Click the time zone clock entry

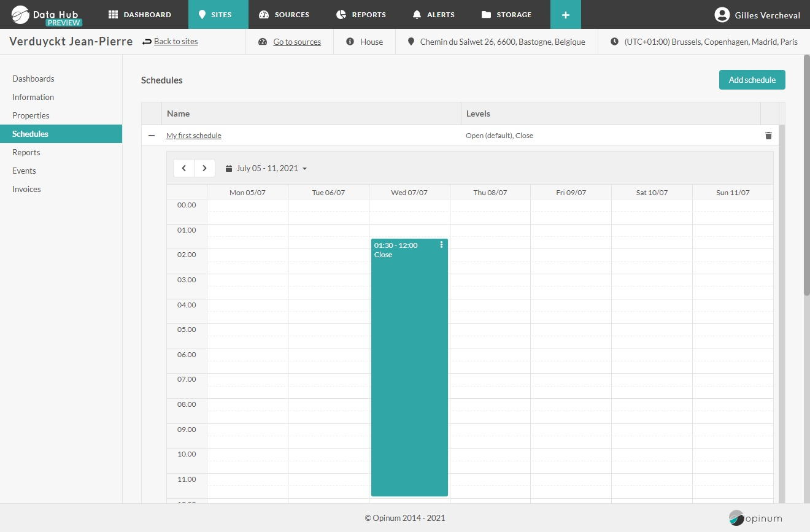point(704,42)
